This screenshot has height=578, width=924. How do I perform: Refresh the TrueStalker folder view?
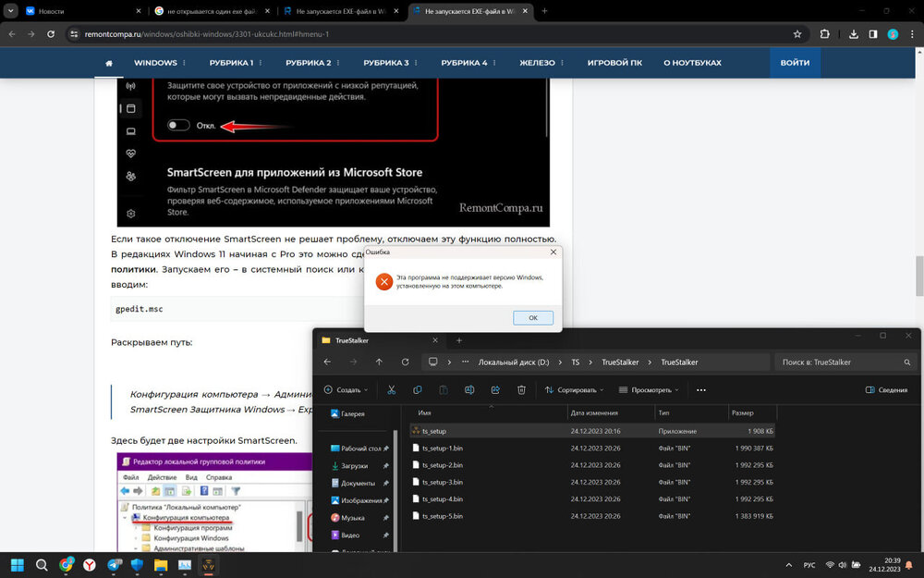pos(405,362)
